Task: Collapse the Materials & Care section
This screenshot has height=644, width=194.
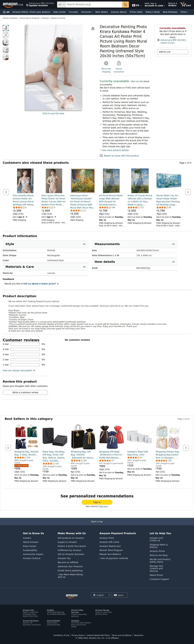Action: pyautogui.click(x=45, y=267)
